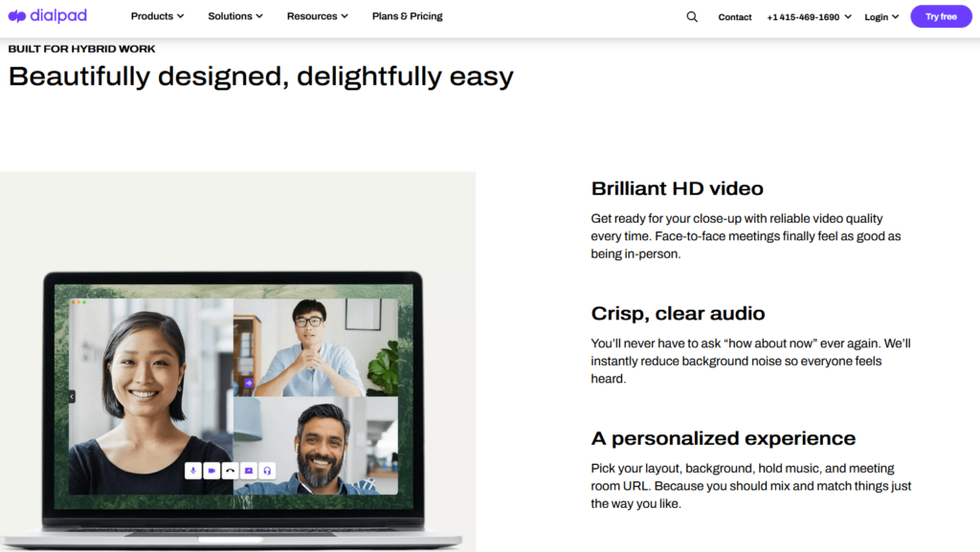Select the Brilliant HD video heading
This screenshot has width=980, height=552.
point(677,188)
